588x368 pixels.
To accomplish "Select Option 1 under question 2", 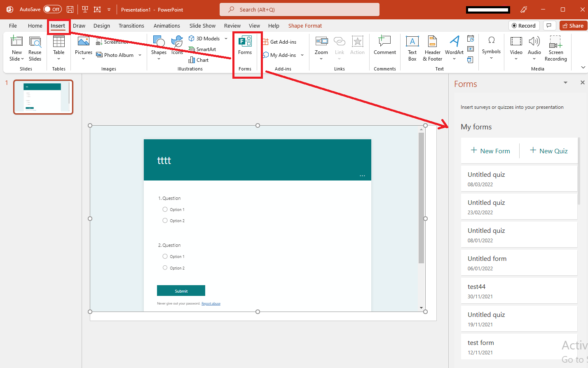I will [x=165, y=256].
